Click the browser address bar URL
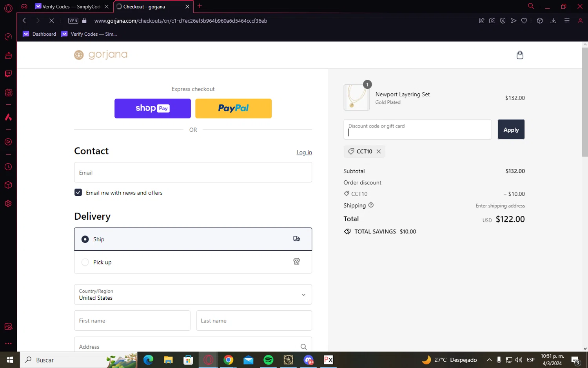Image resolution: width=588 pixels, height=368 pixels. [181, 21]
